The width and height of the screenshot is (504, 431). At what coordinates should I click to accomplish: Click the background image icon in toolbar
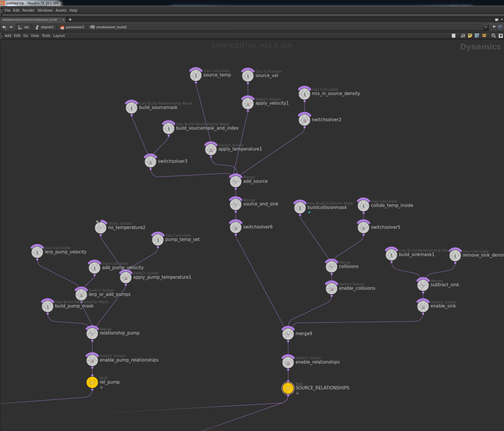tap(477, 36)
